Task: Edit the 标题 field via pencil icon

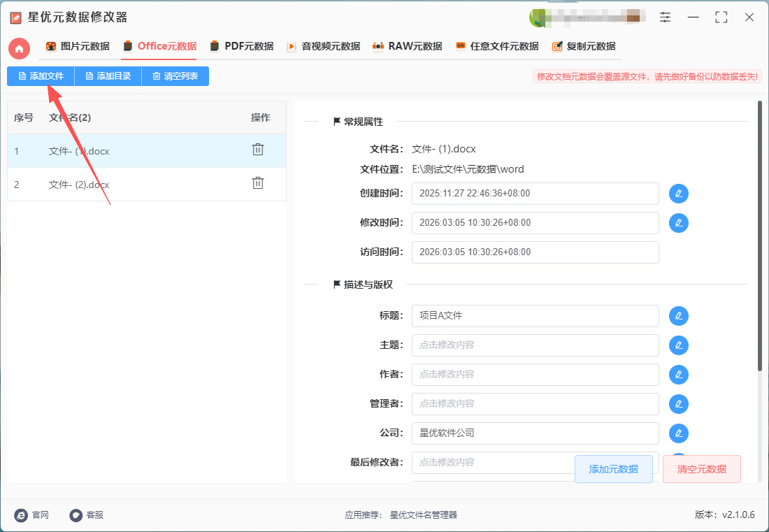Action: (678, 316)
